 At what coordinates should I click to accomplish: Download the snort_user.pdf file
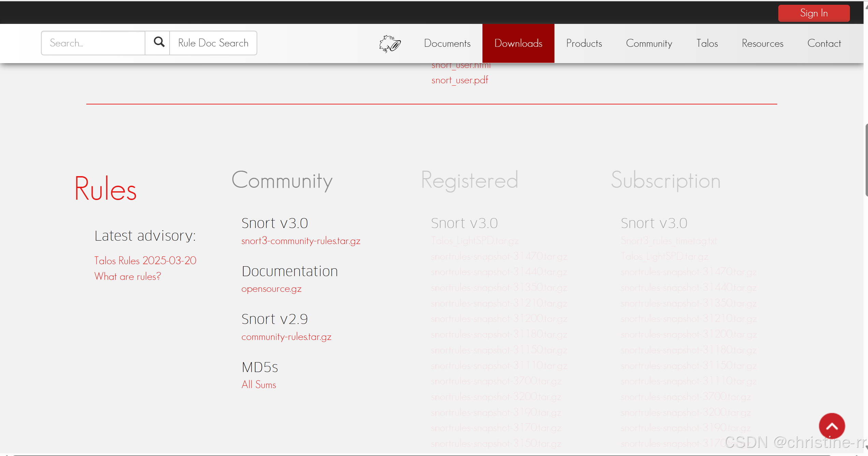460,80
